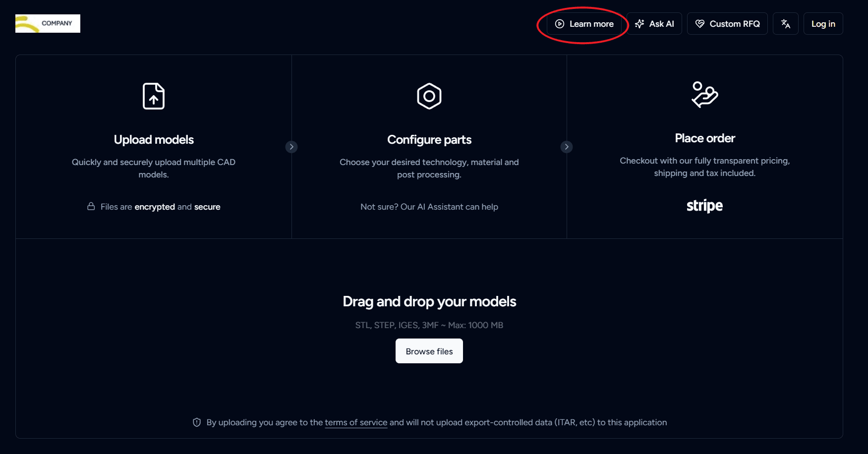Click the Drag and drop your models area
This screenshot has height=454, width=868.
pyautogui.click(x=429, y=301)
